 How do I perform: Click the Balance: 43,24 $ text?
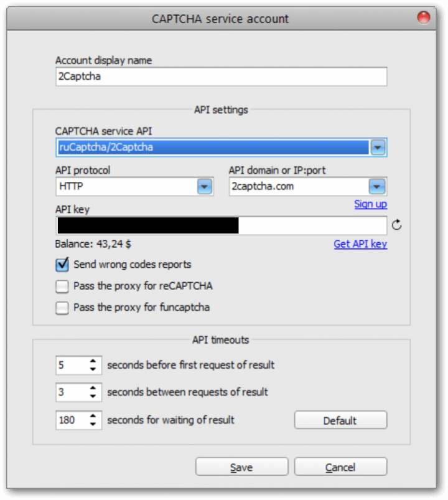[x=93, y=244]
